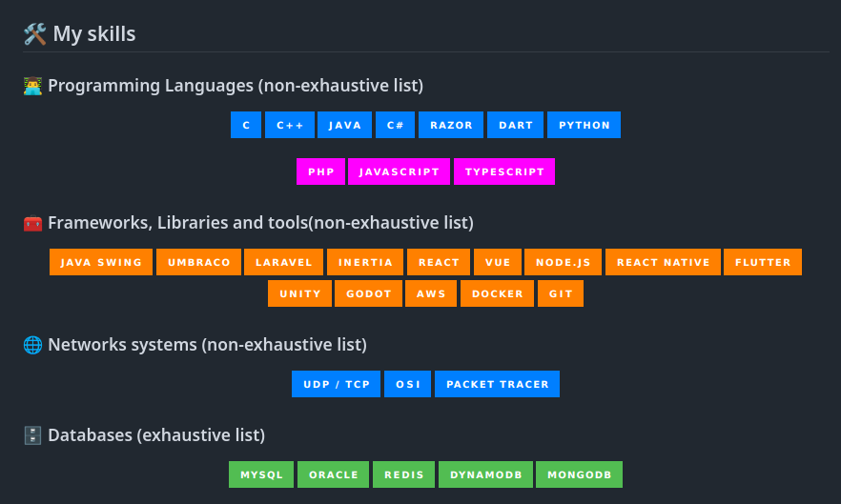Screen dimensions: 841x504
Task: Select the Packet Tracer badge
Action: point(498,384)
